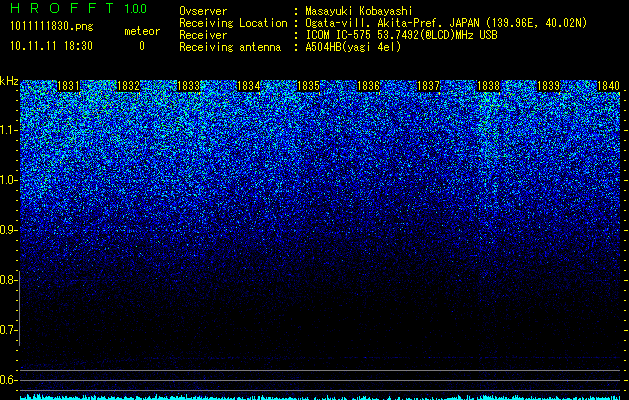Click the 1832 time marker
Image resolution: width=629 pixels, height=400 pixels.
pyautogui.click(x=128, y=86)
